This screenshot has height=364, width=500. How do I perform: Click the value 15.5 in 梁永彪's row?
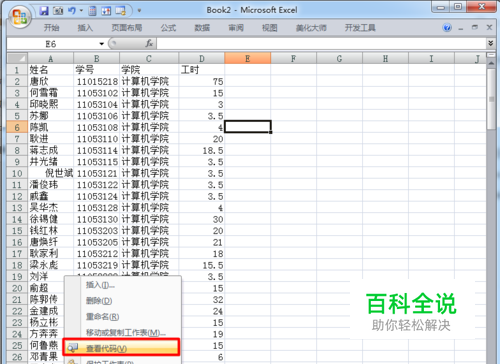(x=202, y=265)
